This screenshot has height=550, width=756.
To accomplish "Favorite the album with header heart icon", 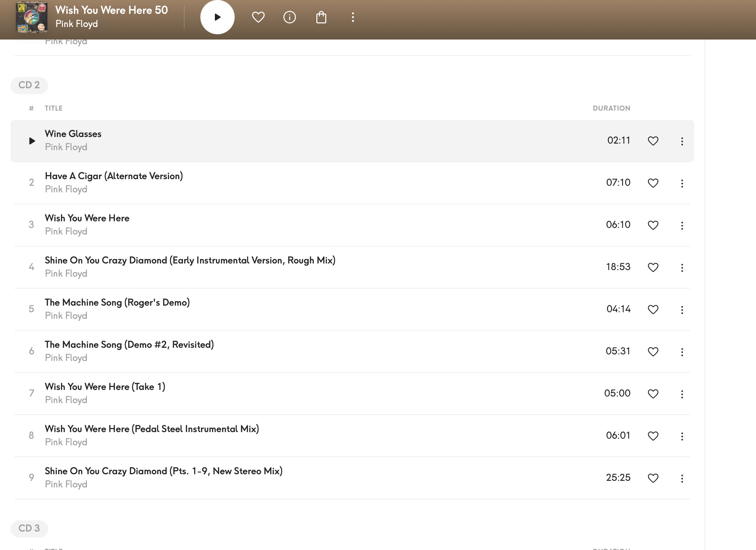I will (258, 17).
